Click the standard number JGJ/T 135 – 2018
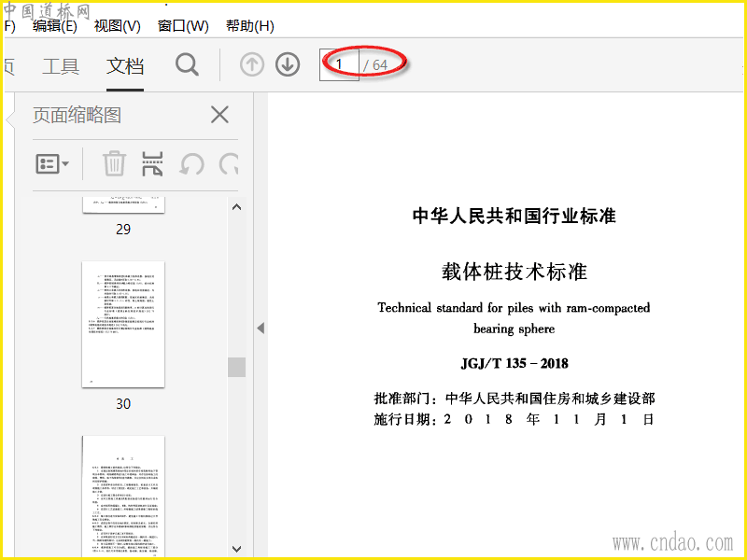Screen dimensions: 747x560 click(514, 363)
